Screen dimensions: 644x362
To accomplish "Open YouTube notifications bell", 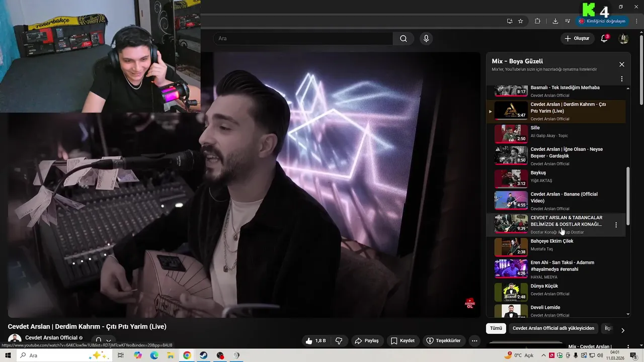I will (x=604, y=39).
